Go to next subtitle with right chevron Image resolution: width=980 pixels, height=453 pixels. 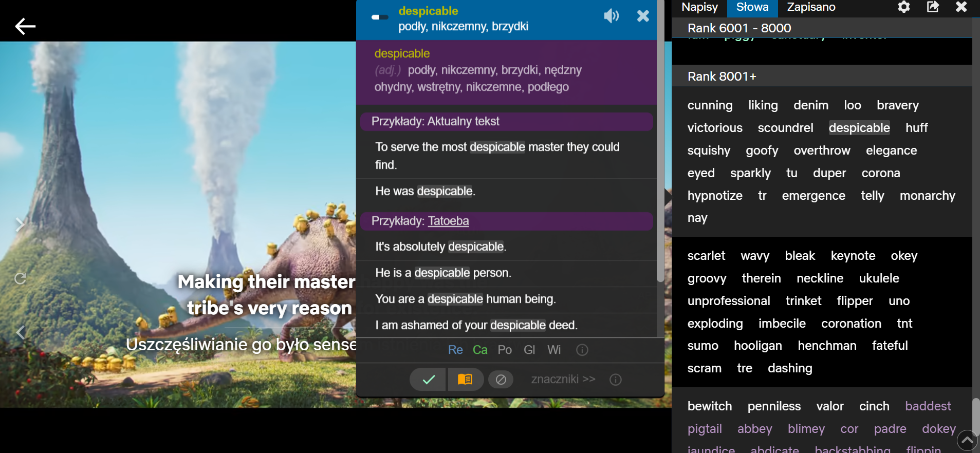click(20, 224)
